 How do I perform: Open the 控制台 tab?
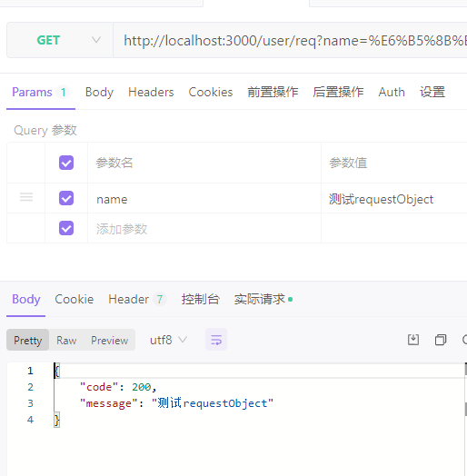pos(201,300)
